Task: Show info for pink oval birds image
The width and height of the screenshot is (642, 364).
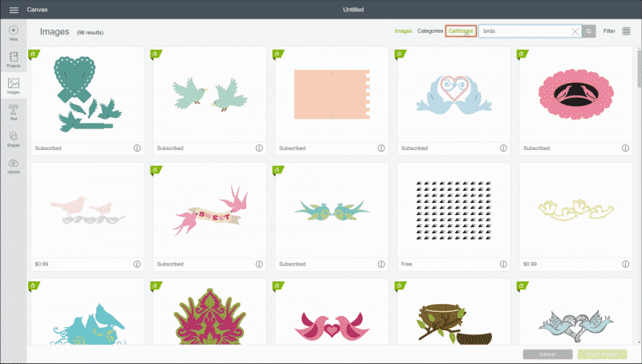Action: coord(625,148)
